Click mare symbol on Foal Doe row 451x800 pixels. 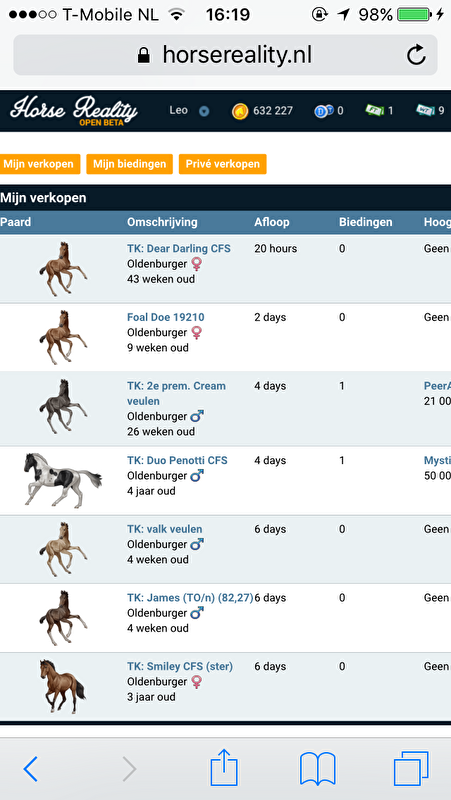196,332
